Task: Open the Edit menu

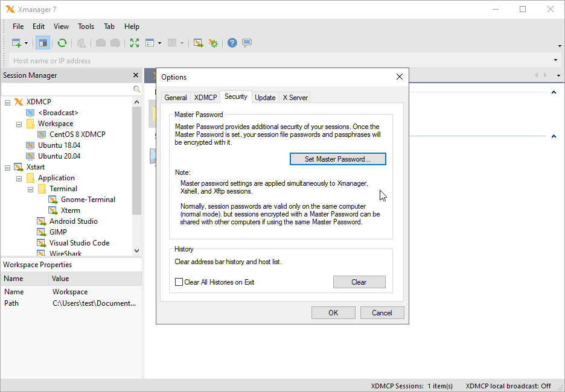Action: click(39, 27)
